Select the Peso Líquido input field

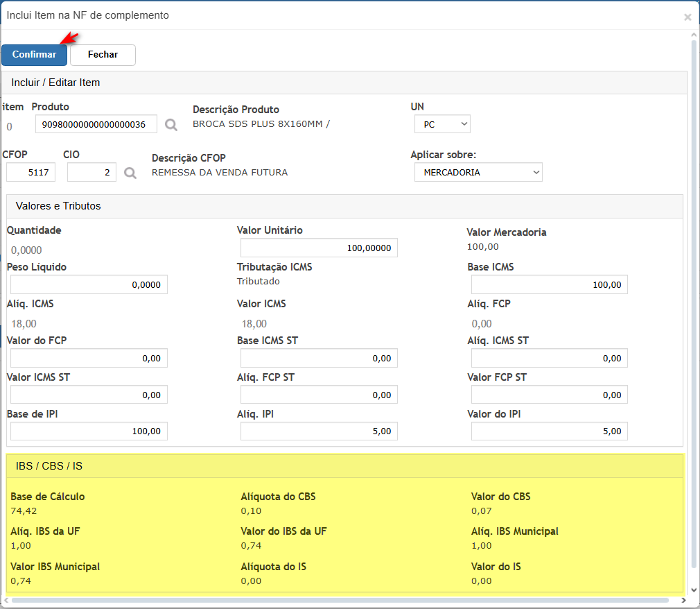coord(89,284)
